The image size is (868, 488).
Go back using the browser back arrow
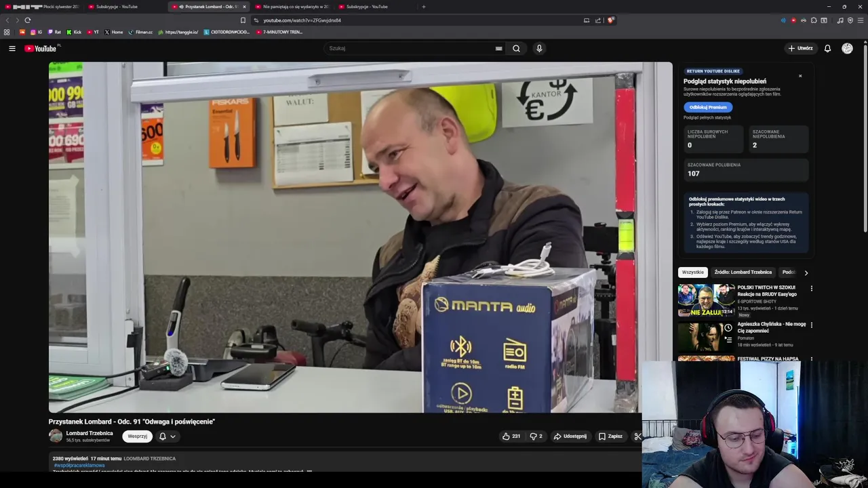[7, 20]
